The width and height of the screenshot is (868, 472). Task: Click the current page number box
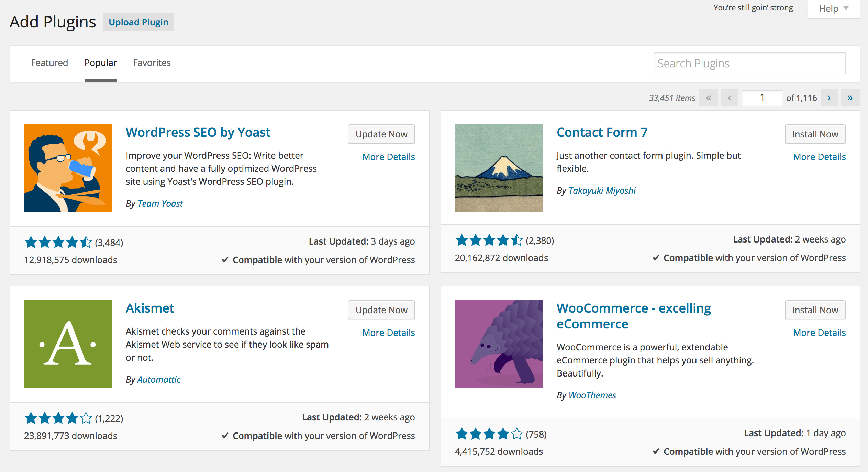coord(762,98)
